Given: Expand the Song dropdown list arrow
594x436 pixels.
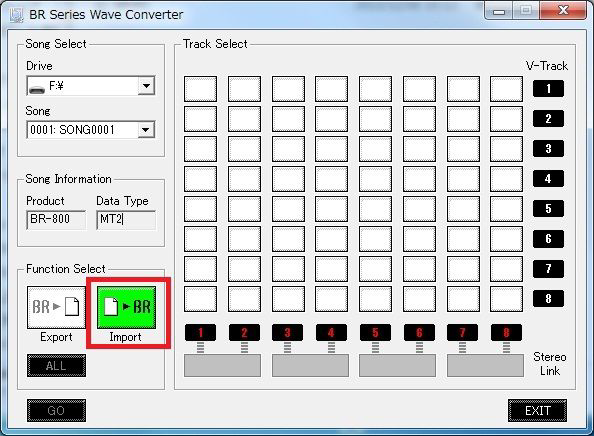Looking at the screenshot, I should (146, 130).
